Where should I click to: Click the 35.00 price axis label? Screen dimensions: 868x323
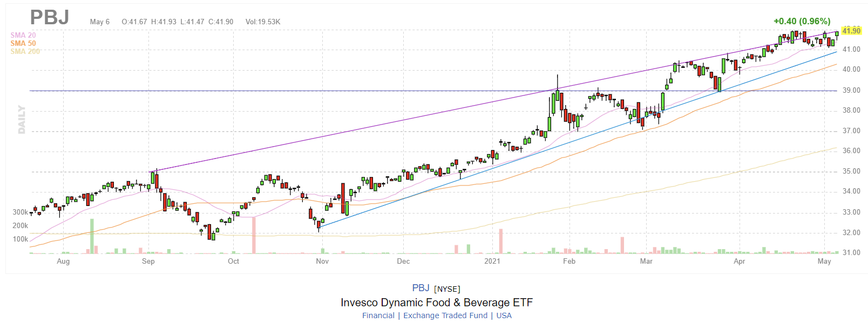tap(851, 171)
